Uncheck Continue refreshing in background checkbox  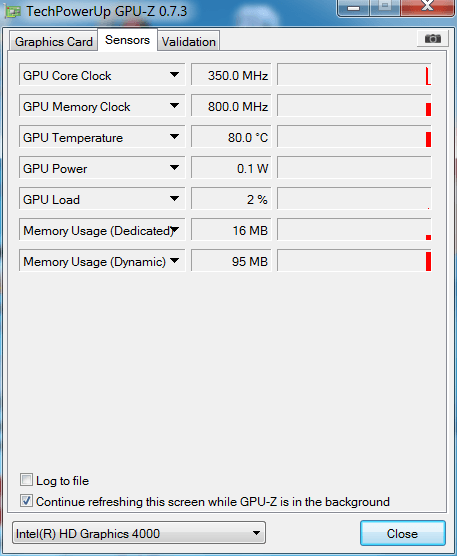(26, 501)
